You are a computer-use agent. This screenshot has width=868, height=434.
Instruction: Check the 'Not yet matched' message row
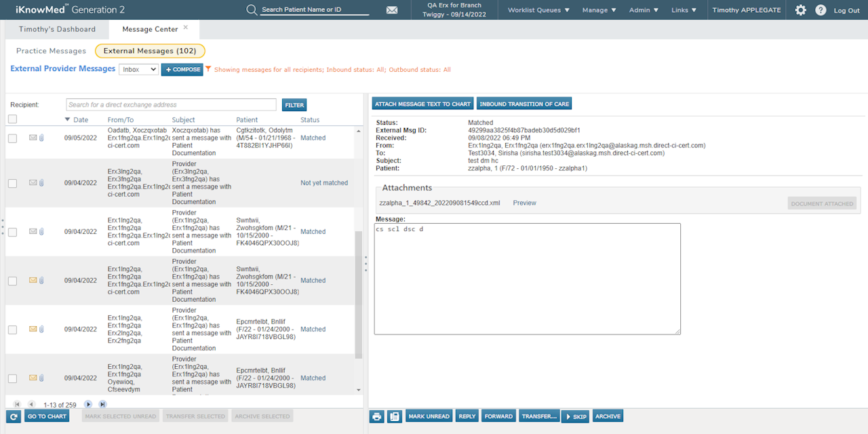[12, 183]
